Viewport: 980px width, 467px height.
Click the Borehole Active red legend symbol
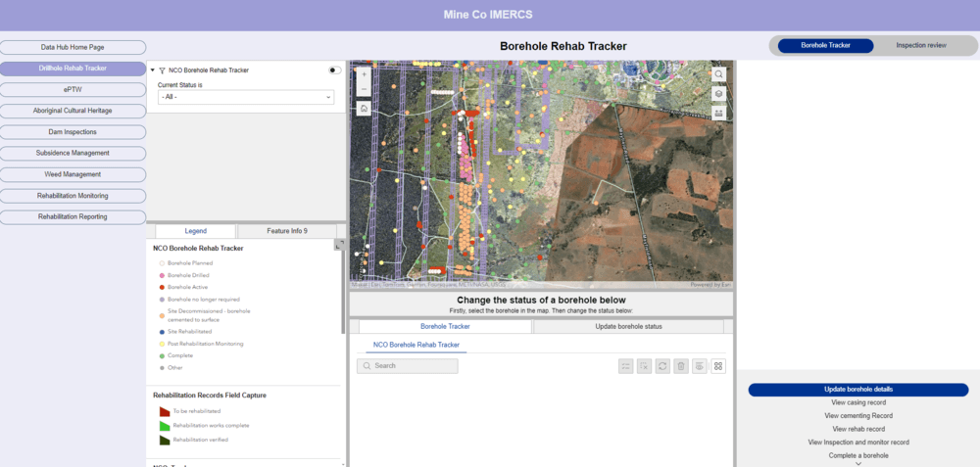(x=162, y=287)
